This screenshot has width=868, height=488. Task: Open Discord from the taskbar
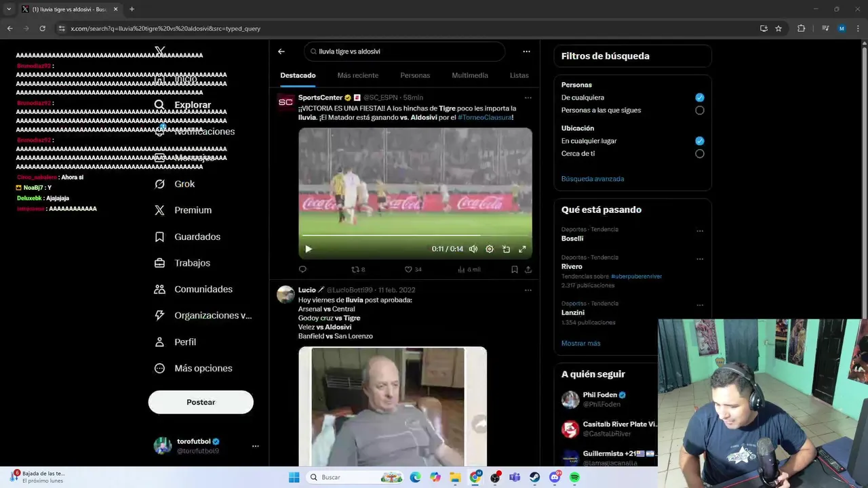tap(555, 477)
